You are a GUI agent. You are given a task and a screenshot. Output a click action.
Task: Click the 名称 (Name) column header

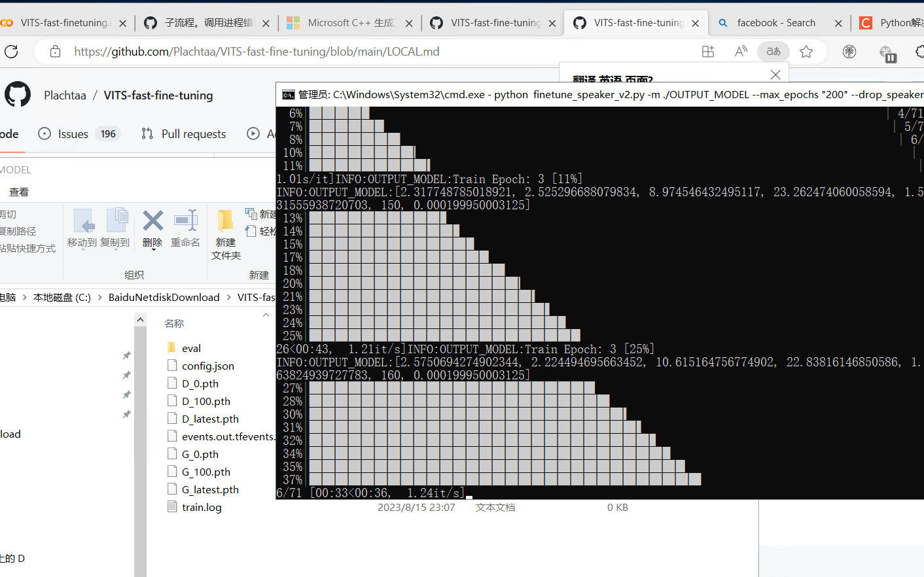(x=174, y=323)
